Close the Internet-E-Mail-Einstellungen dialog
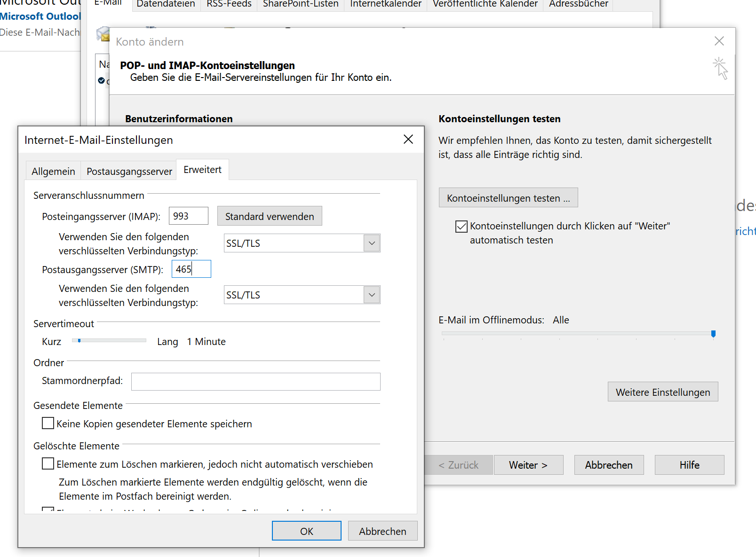 tap(408, 140)
